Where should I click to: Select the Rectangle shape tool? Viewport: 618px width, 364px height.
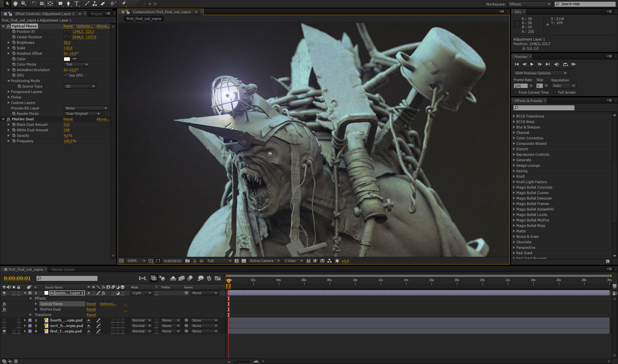coord(61,4)
